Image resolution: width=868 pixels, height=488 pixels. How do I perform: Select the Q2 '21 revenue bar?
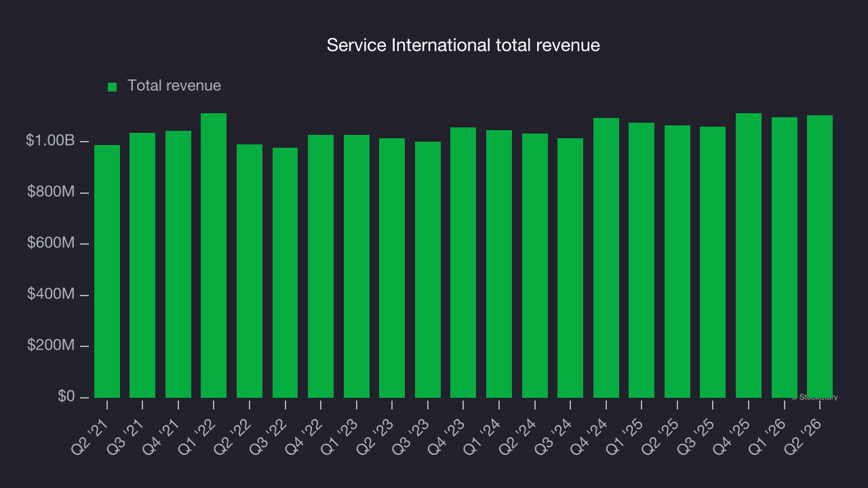(x=107, y=271)
